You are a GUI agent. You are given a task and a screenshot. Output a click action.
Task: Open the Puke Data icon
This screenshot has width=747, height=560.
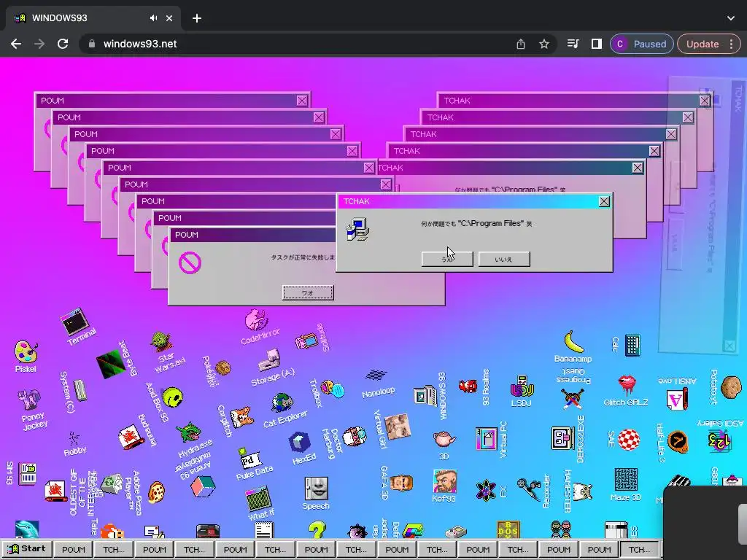click(249, 459)
